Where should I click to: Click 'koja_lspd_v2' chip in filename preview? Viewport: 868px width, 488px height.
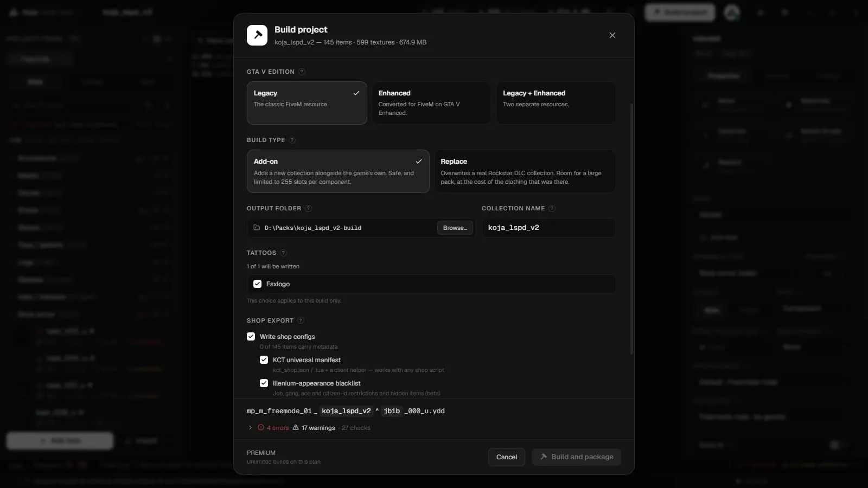(346, 411)
